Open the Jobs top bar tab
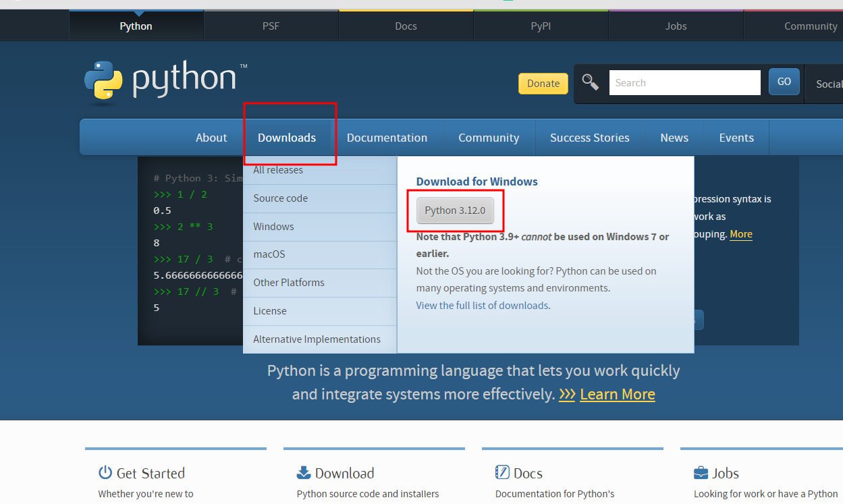The image size is (843, 504). (676, 26)
